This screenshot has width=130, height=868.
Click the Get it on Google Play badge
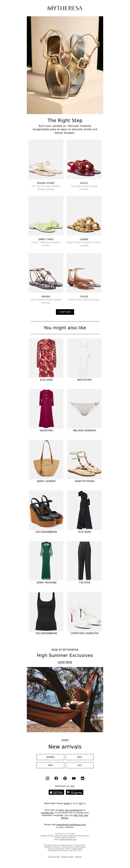point(75,792)
